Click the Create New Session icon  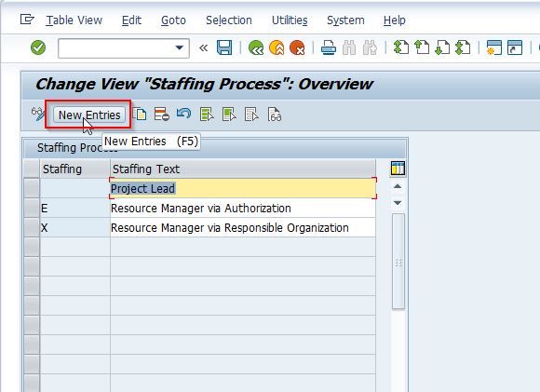(x=494, y=47)
